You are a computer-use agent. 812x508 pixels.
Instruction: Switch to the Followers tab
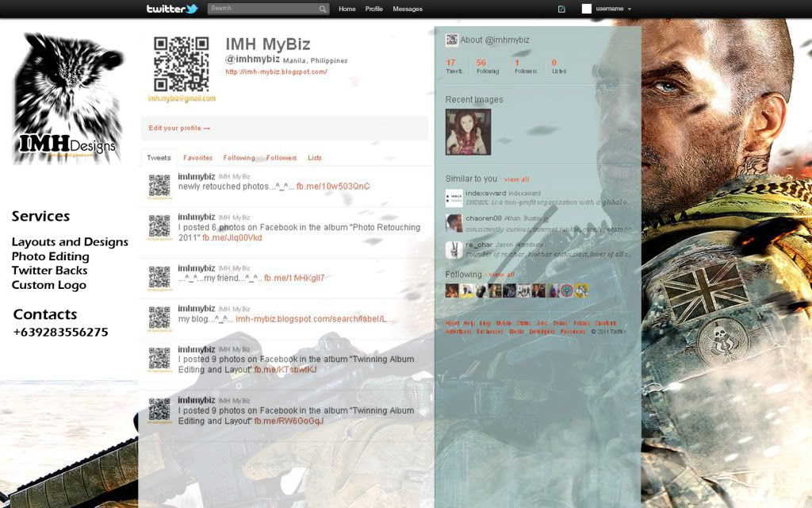pyautogui.click(x=282, y=158)
